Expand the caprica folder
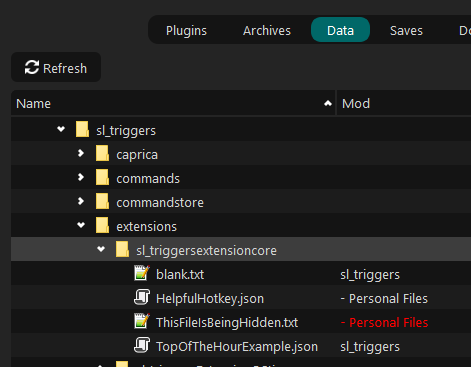This screenshot has width=471, height=367. [81, 153]
